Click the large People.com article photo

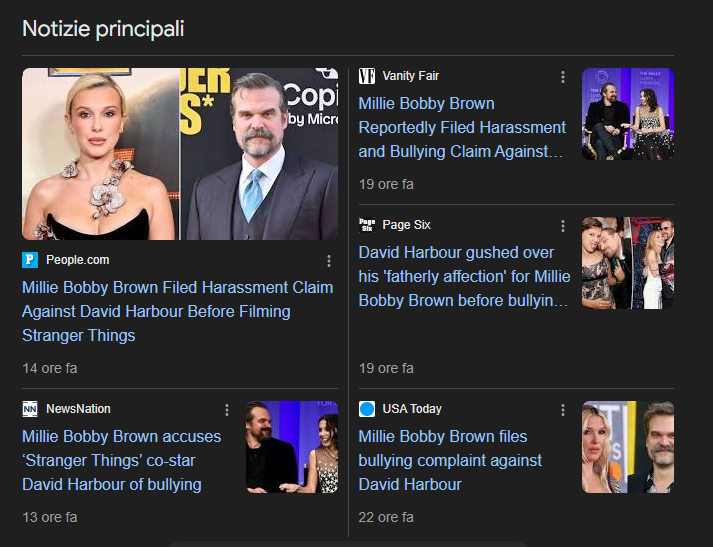coord(180,154)
